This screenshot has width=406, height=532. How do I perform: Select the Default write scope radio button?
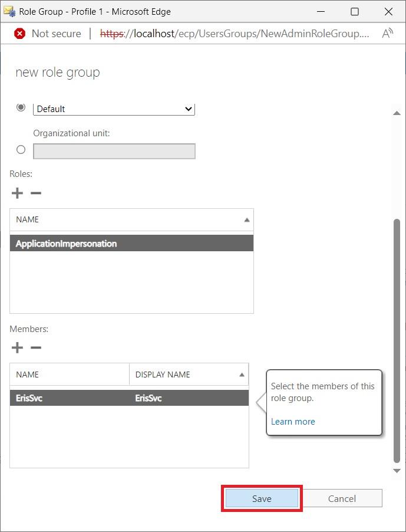click(x=21, y=107)
